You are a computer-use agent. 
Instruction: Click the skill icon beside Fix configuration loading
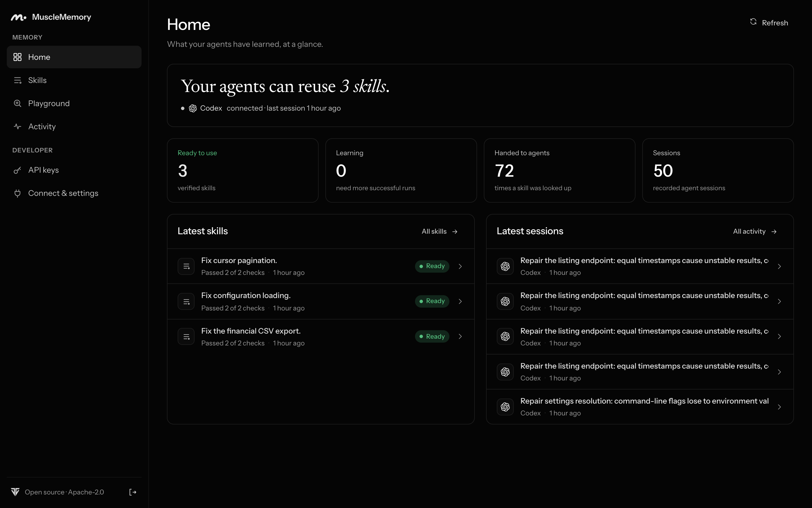coord(186,302)
